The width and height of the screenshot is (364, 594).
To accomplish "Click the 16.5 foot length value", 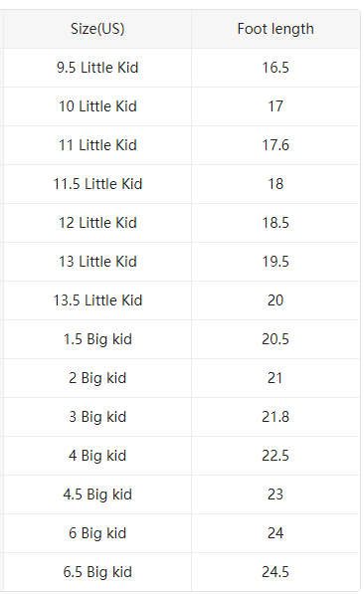I will point(275,68).
